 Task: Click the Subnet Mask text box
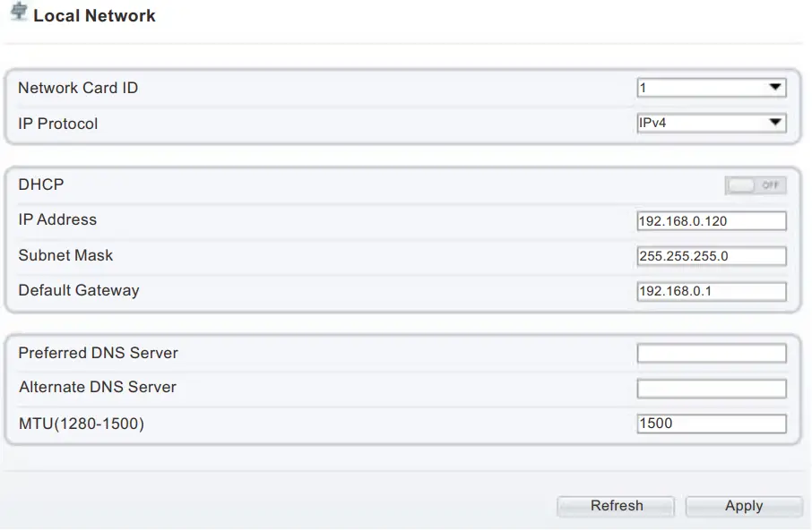(x=711, y=255)
